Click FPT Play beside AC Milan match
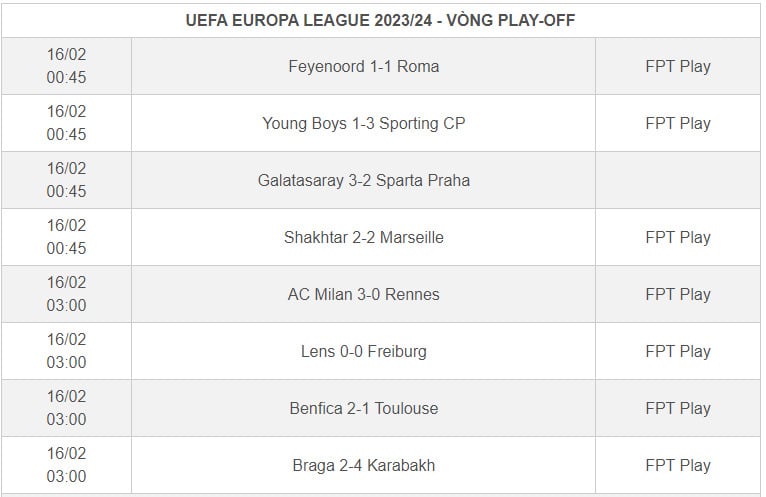 pyautogui.click(x=678, y=294)
